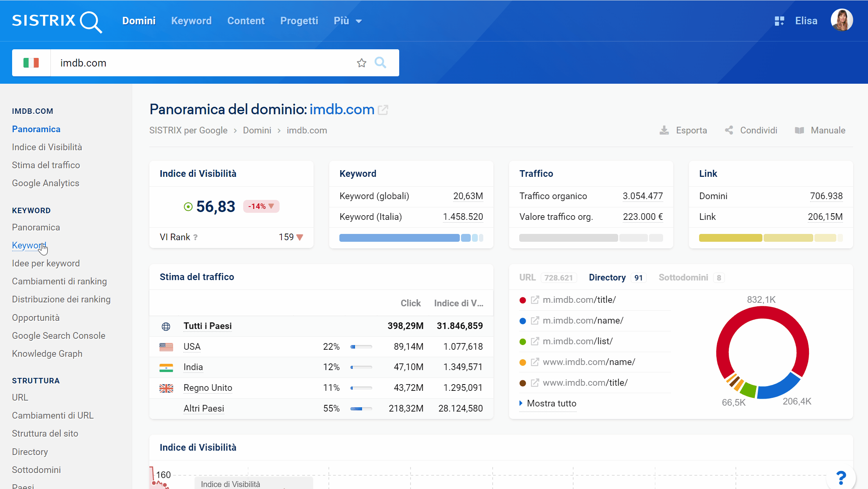
Task: Click the red dot of m.imdb.com/title/
Action: [523, 300]
